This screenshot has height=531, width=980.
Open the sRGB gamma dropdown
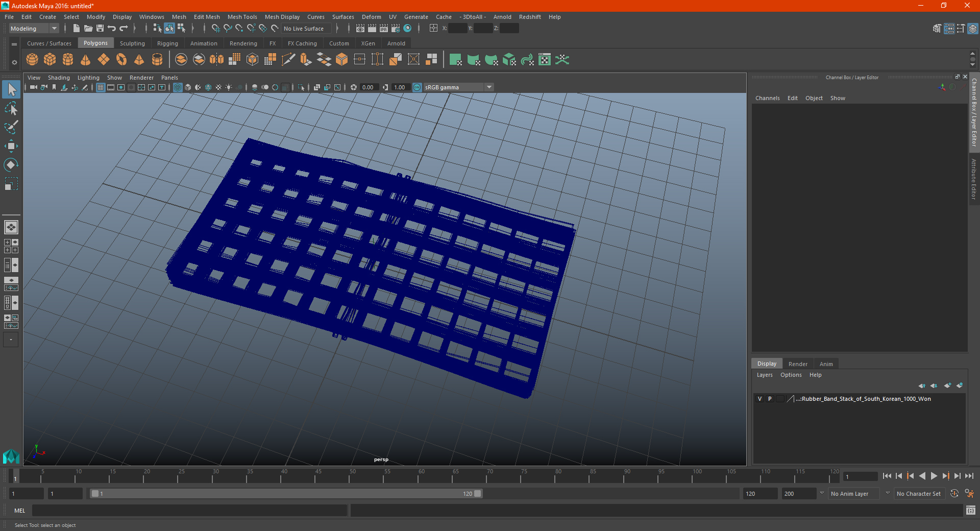(x=458, y=87)
